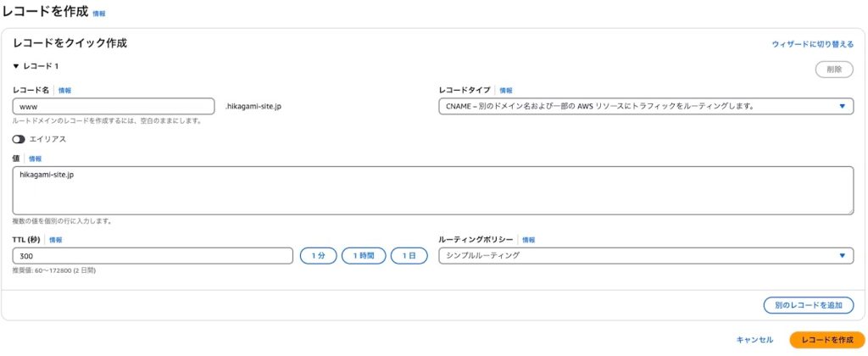This screenshot has height=356, width=868.
Task: Click the キャンセル link
Action: 754,339
